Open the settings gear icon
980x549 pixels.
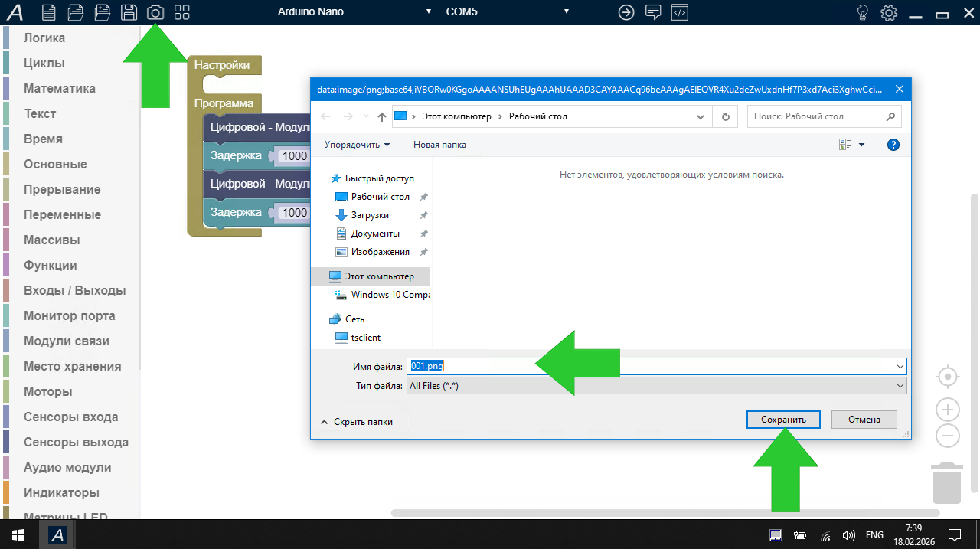[x=888, y=12]
